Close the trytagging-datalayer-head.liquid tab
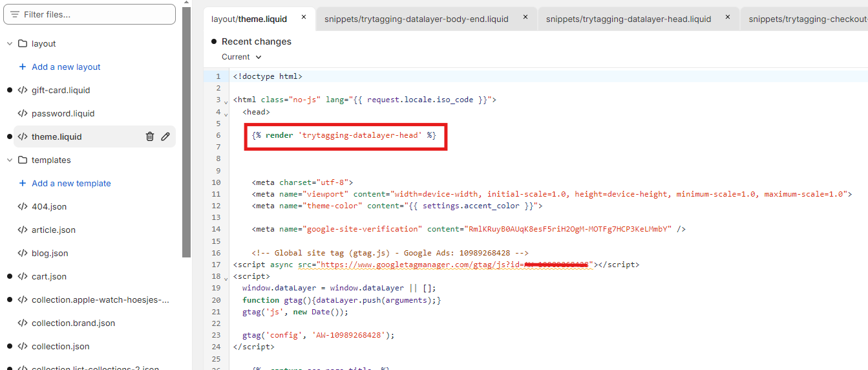Screen dimensions: 868x370 click(x=728, y=17)
